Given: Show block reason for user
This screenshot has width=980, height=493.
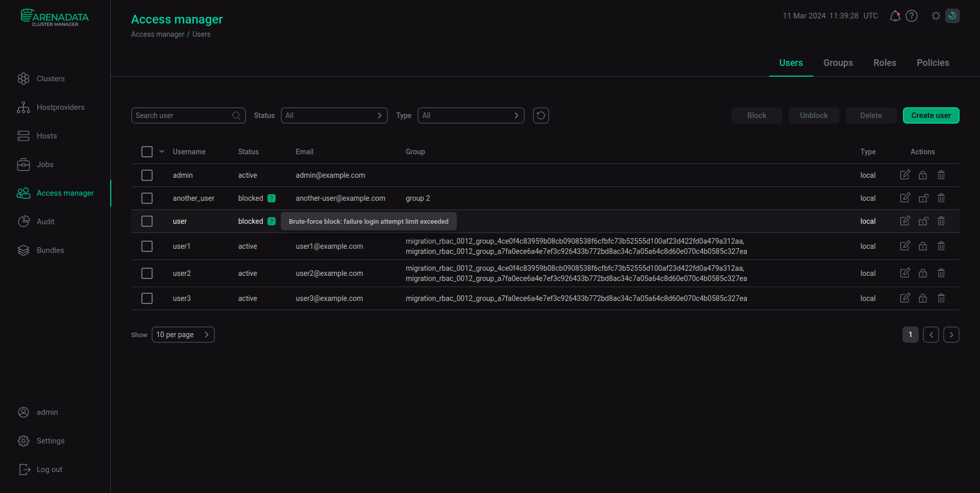Looking at the screenshot, I should [272, 221].
